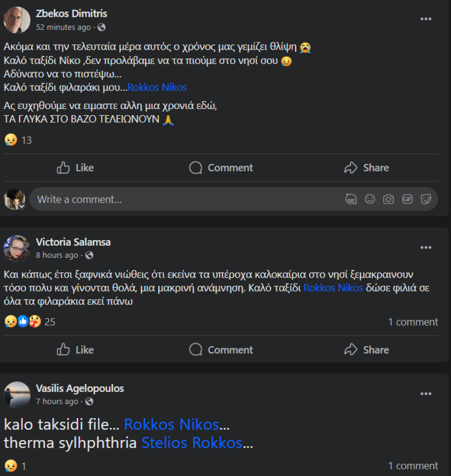
Task: Comment on Victoria Salamsa's post
Action: click(220, 349)
